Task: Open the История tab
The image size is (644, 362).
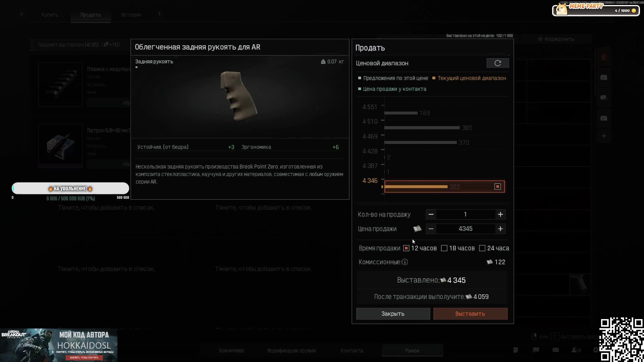Action: [x=131, y=15]
